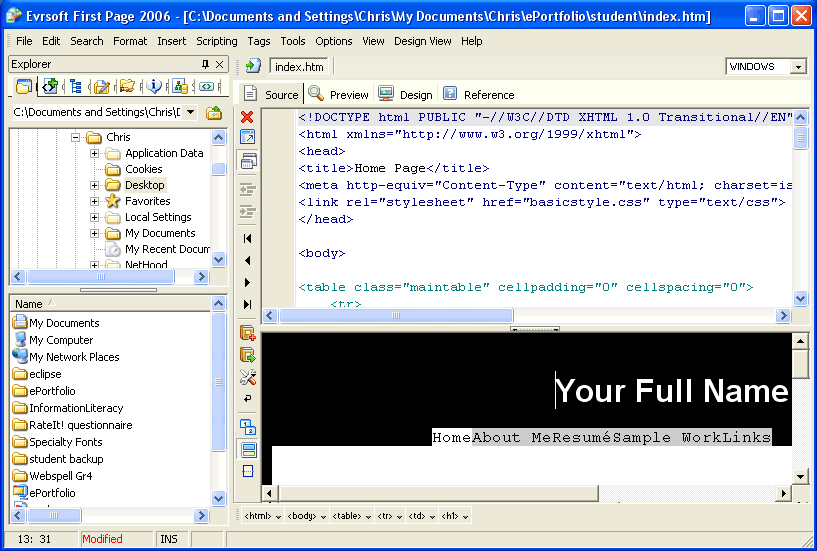Open the green arrow document icon beside index.htm
Viewport: 817px width, 551px height.
[253, 66]
